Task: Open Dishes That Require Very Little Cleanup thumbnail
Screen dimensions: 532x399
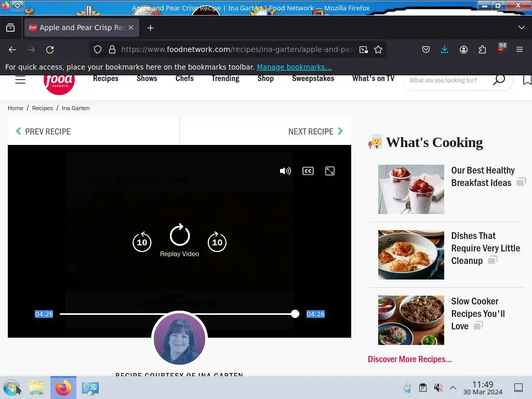Action: click(x=411, y=255)
